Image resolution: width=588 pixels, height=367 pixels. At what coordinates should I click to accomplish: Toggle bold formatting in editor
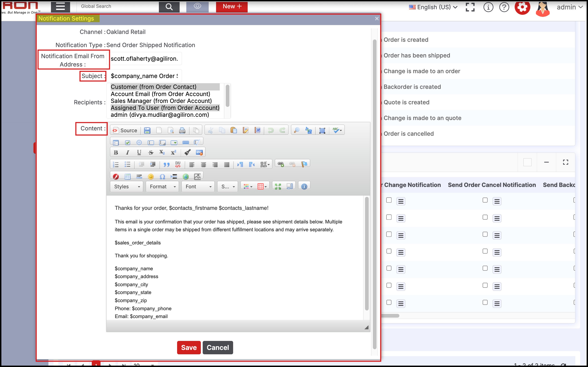pos(116,152)
